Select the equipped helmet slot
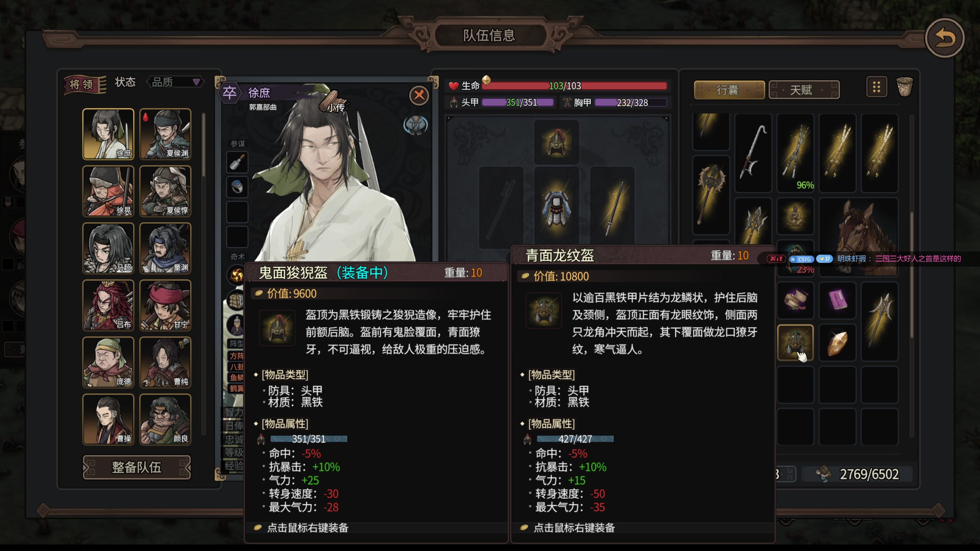The height and width of the screenshot is (551, 980). [556, 142]
